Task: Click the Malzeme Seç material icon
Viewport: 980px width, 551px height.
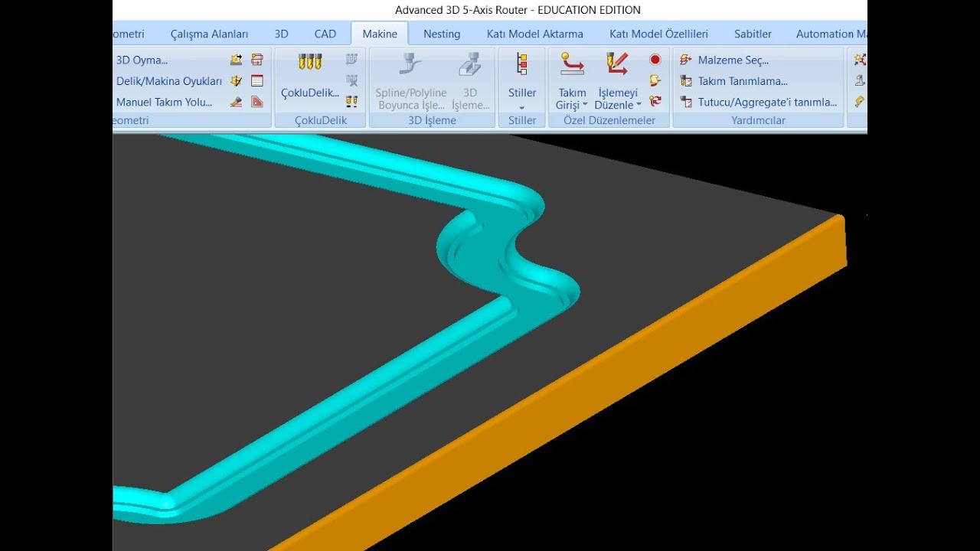Action: pos(686,60)
